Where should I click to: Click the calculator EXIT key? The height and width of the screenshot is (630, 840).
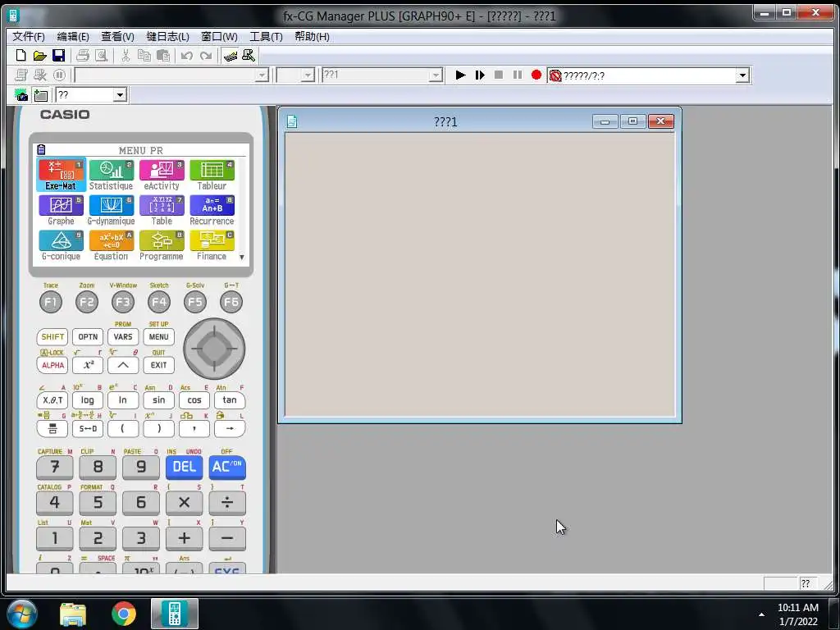tap(158, 365)
